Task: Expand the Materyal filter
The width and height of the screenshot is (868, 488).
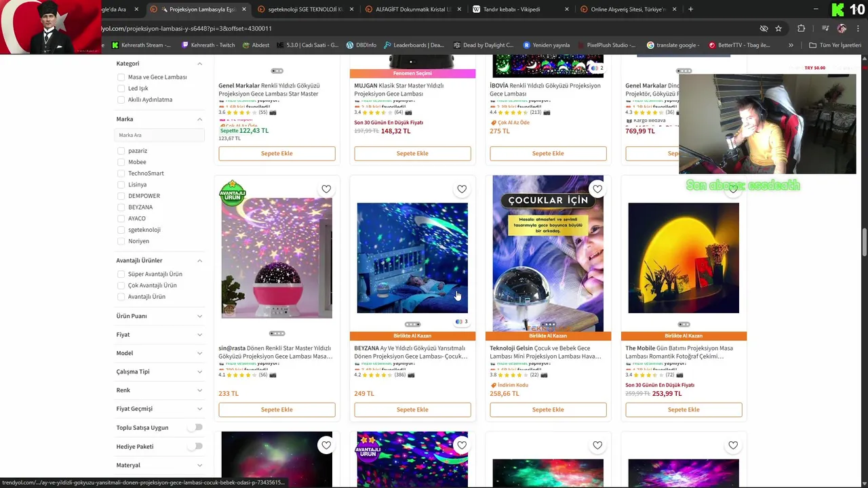Action: 199,465
